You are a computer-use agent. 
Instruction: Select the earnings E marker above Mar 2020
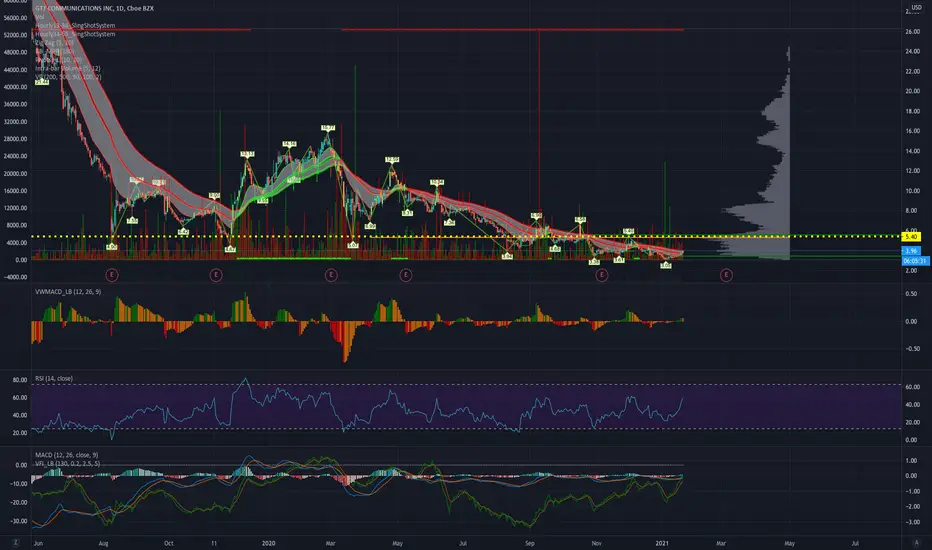point(331,275)
